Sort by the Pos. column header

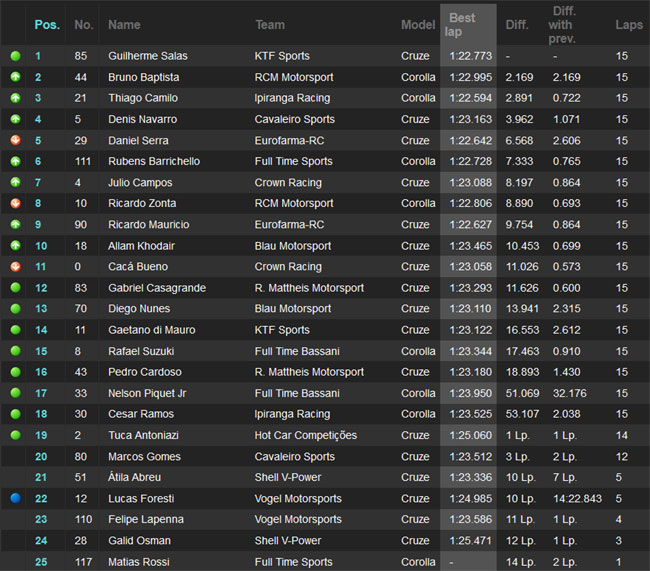point(47,25)
